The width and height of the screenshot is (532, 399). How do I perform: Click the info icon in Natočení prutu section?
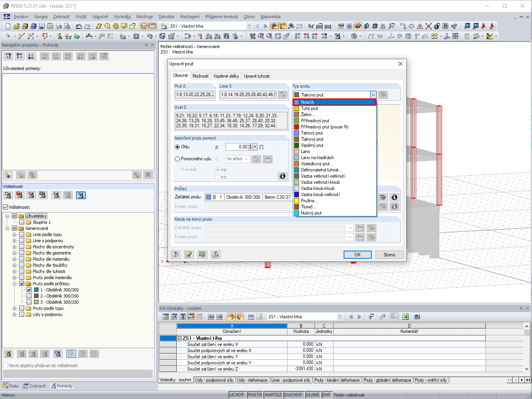click(283, 176)
